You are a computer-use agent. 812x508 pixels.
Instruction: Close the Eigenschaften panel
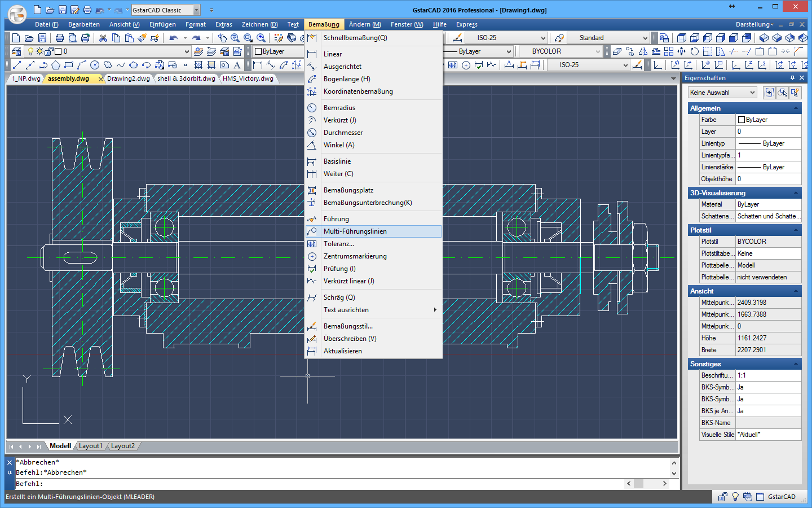(801, 78)
